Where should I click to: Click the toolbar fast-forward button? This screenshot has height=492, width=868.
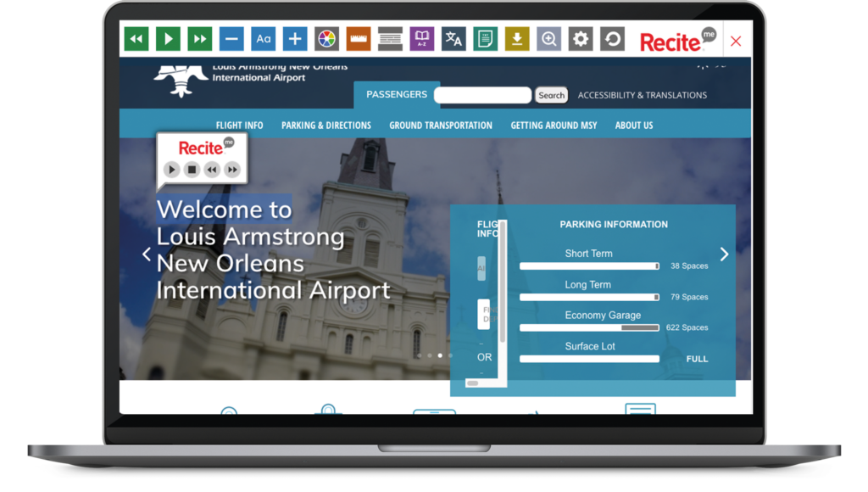pos(200,39)
